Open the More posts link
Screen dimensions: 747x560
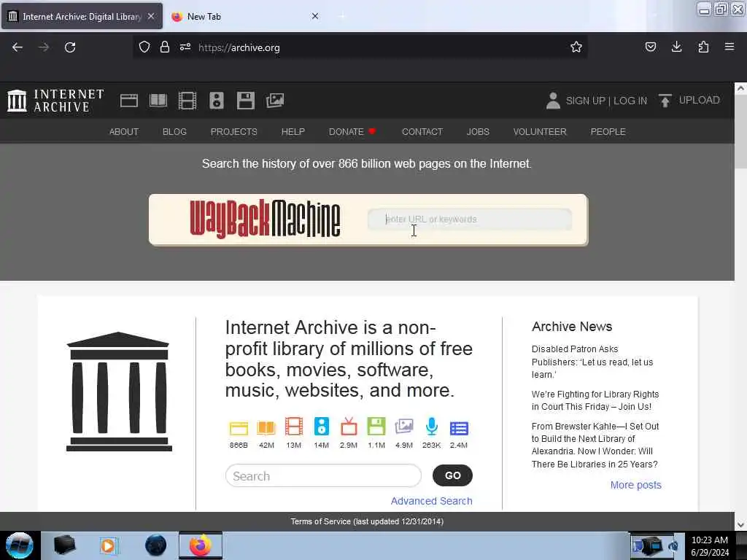(635, 485)
